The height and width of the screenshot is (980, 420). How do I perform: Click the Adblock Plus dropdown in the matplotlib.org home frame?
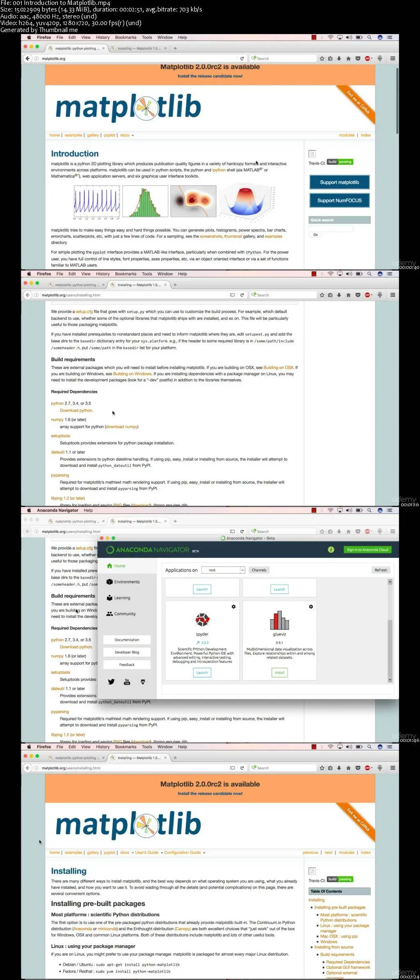click(368, 58)
